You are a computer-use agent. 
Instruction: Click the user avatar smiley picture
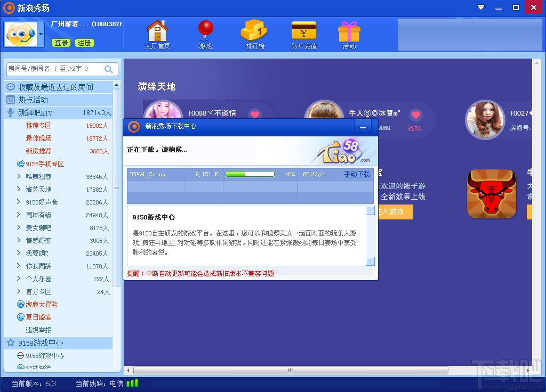21,34
